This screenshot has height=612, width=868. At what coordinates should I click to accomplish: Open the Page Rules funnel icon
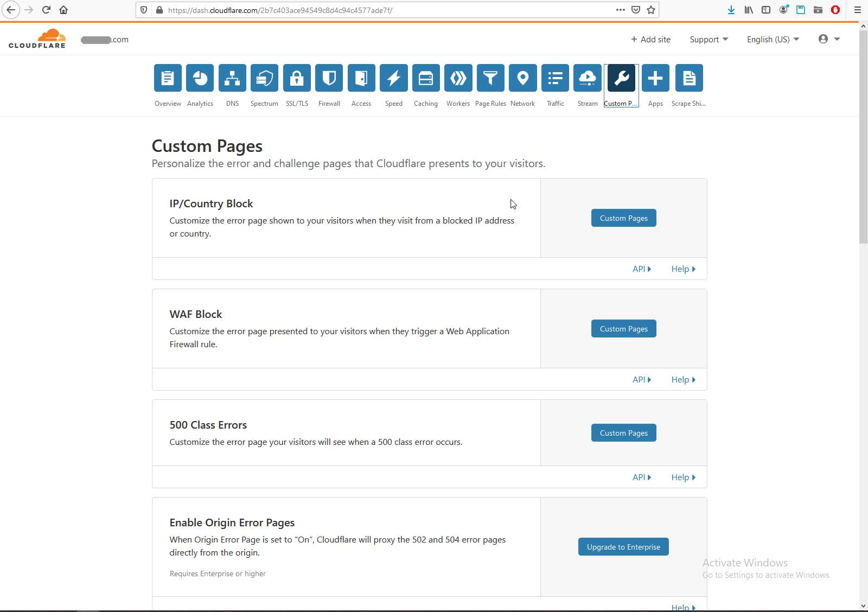pos(490,78)
